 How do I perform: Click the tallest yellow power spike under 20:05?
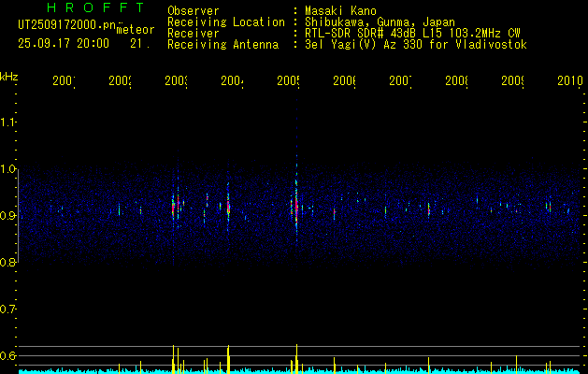(296, 358)
